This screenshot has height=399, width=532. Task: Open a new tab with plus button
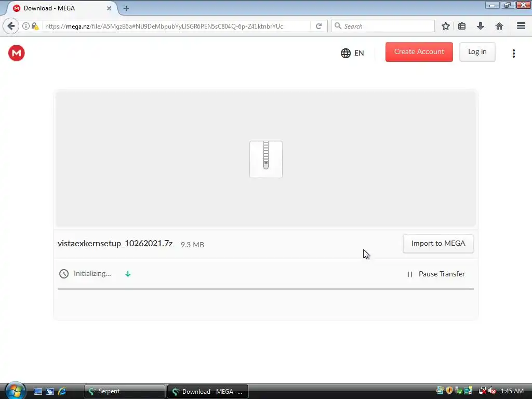click(x=126, y=8)
